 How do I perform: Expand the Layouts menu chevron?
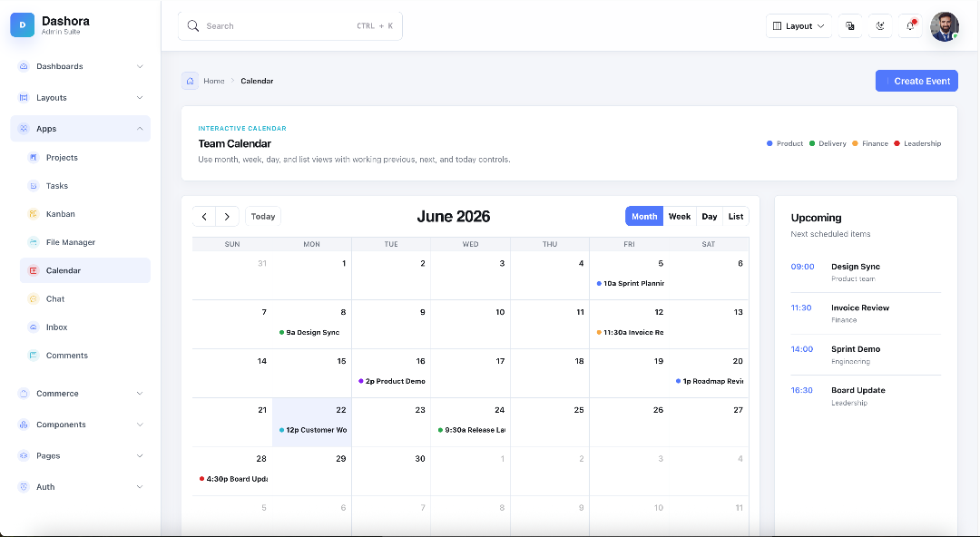(x=140, y=98)
